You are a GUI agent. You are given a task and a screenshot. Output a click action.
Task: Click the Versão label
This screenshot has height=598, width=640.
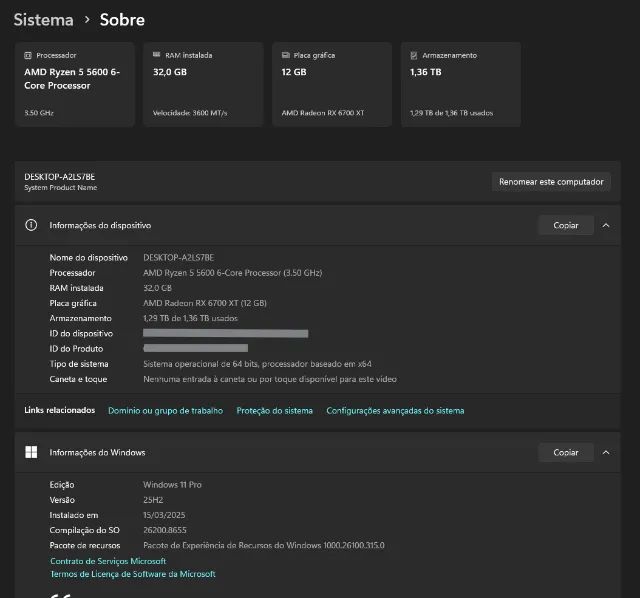pyautogui.click(x=62, y=500)
